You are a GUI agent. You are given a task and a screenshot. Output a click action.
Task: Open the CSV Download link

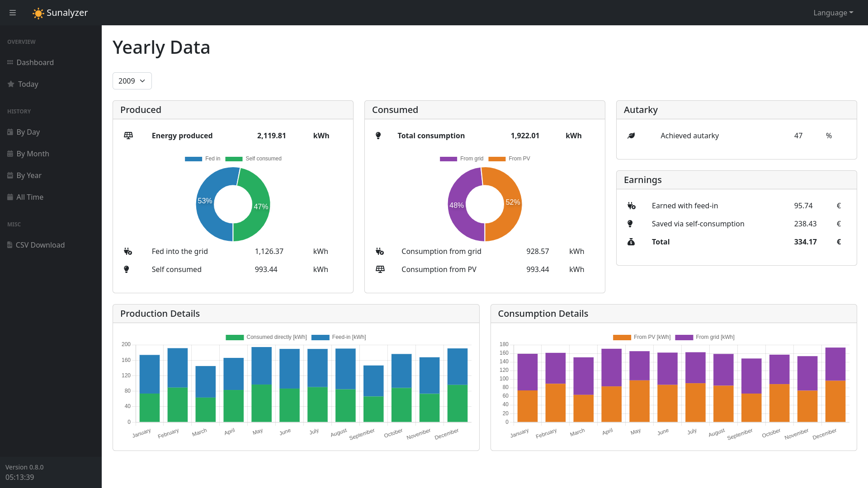coord(40,245)
